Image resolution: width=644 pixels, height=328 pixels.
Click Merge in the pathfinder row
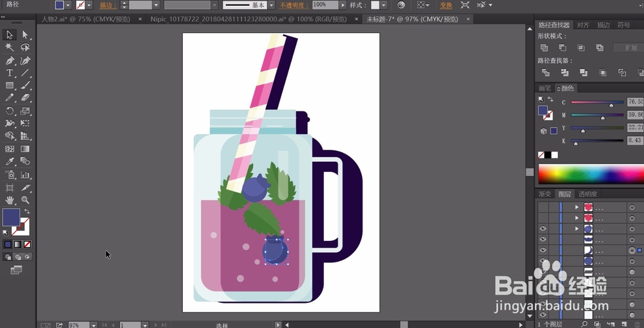(x=583, y=73)
